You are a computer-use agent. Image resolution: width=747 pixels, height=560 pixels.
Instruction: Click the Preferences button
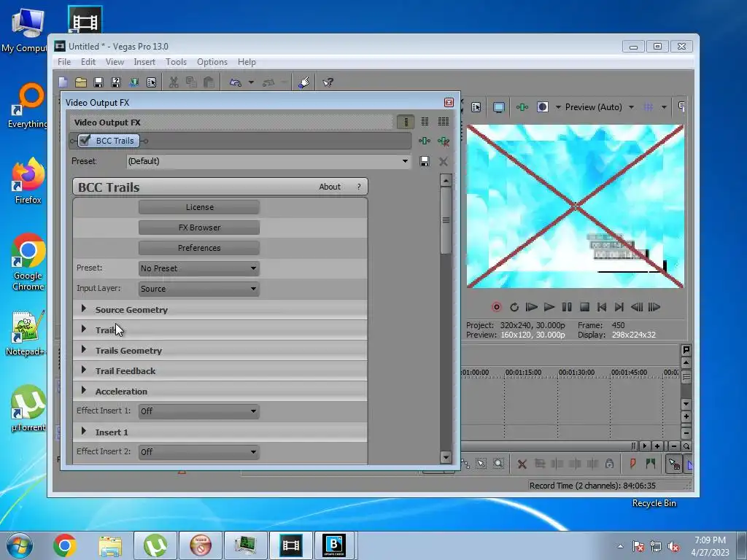(199, 248)
